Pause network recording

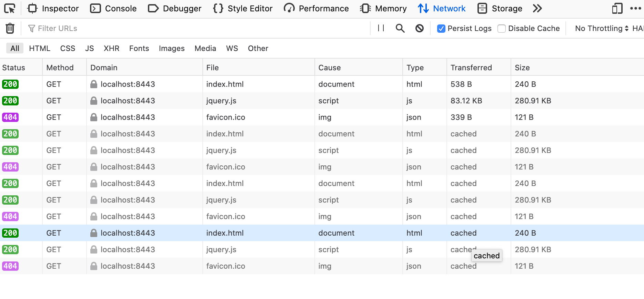coord(381,28)
